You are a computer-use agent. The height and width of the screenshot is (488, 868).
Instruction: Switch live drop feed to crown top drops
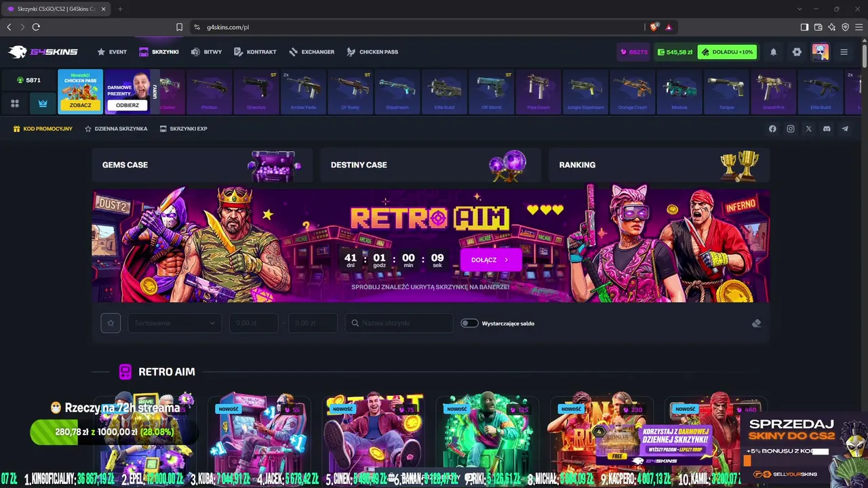pyautogui.click(x=43, y=104)
